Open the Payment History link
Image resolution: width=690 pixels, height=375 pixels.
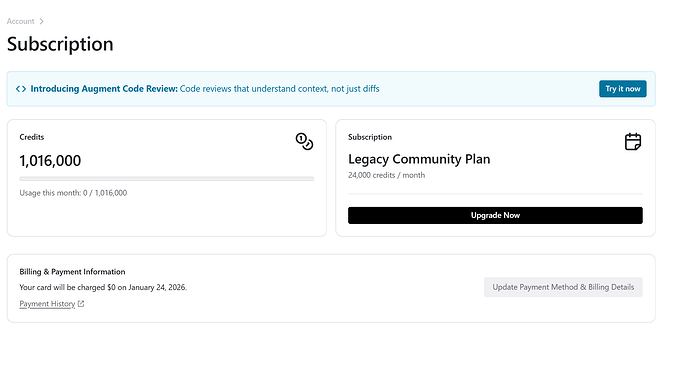click(47, 304)
